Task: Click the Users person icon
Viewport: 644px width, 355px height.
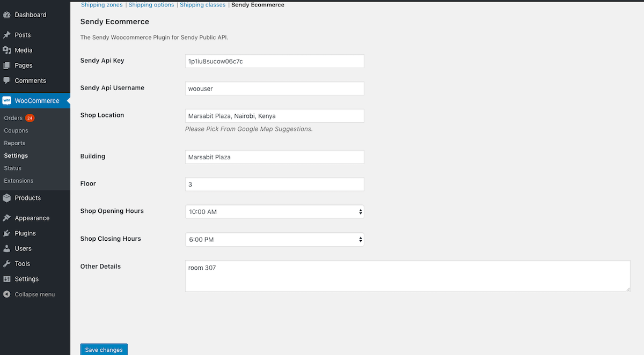Action: (7, 248)
